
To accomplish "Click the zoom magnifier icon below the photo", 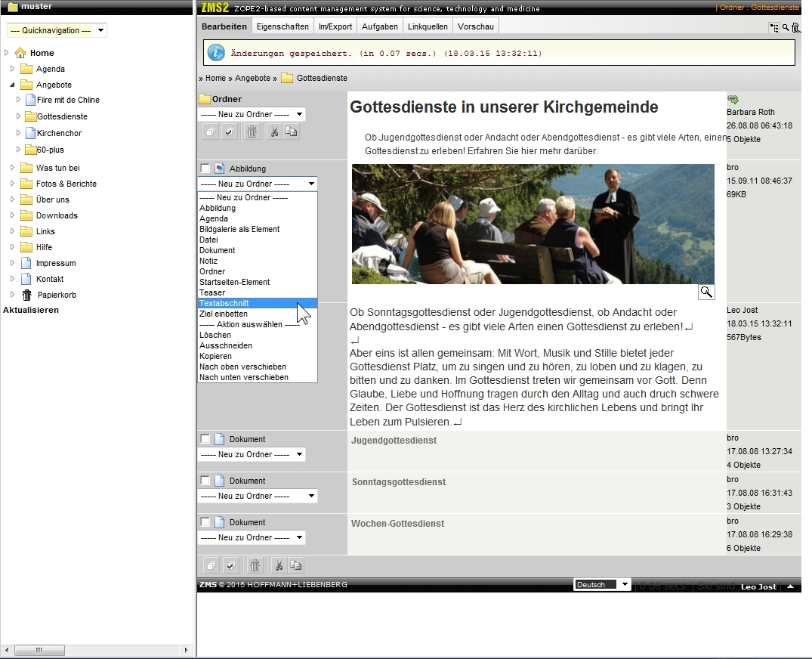I will coord(706,292).
